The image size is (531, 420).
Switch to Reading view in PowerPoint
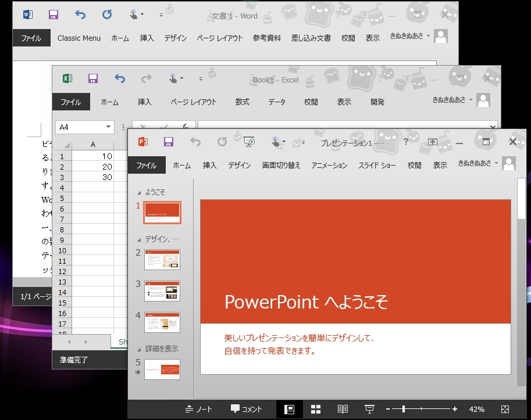tap(343, 410)
